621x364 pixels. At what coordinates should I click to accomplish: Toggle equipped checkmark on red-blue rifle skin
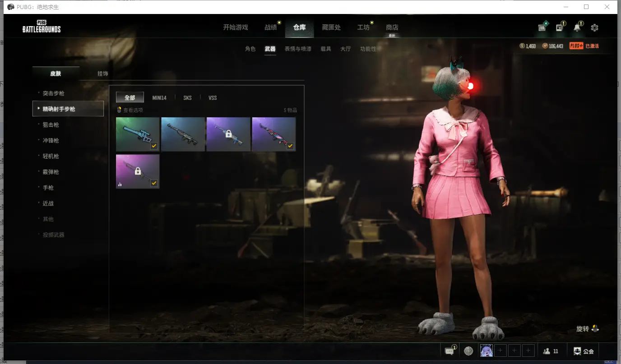click(290, 146)
